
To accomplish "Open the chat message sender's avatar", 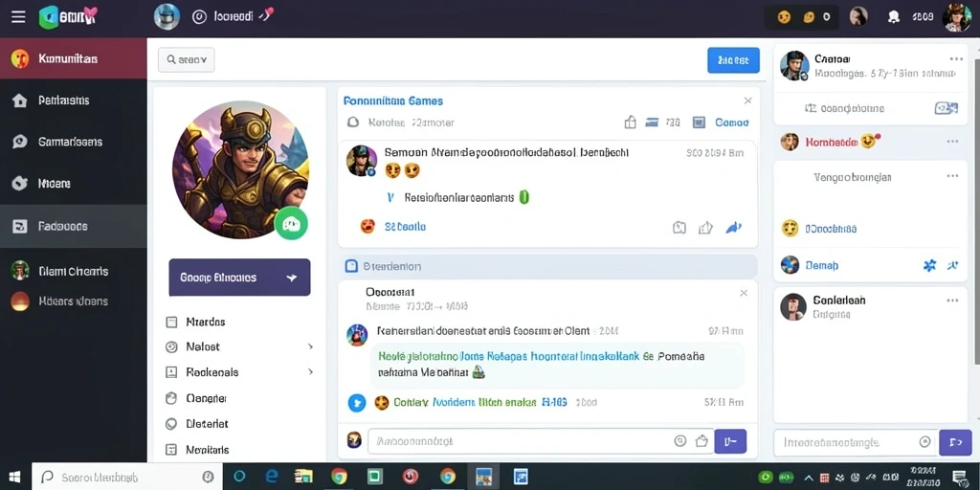I will (x=357, y=335).
